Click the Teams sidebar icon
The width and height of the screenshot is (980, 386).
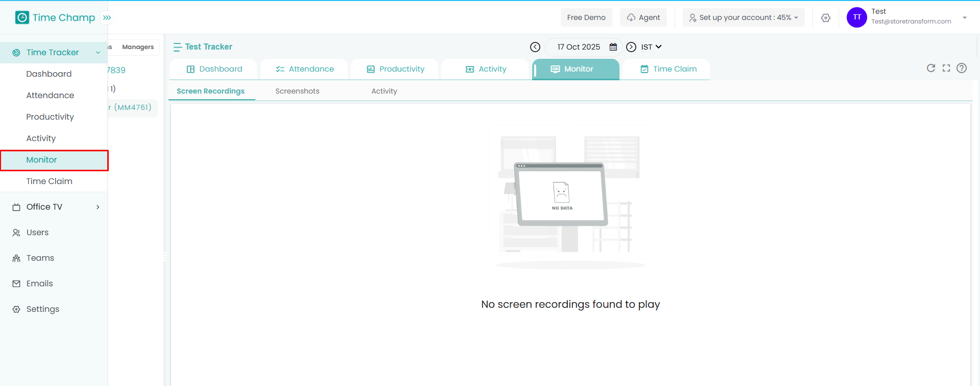16,258
